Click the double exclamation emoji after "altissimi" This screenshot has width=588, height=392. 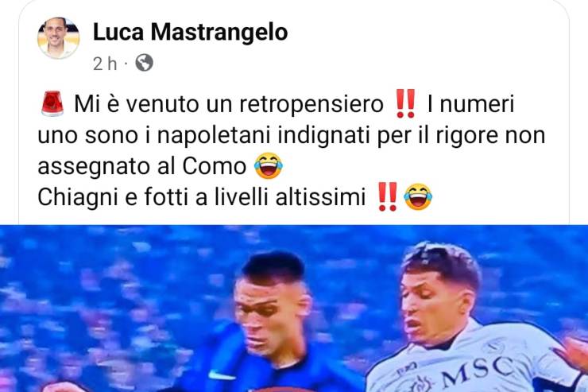click(388, 196)
